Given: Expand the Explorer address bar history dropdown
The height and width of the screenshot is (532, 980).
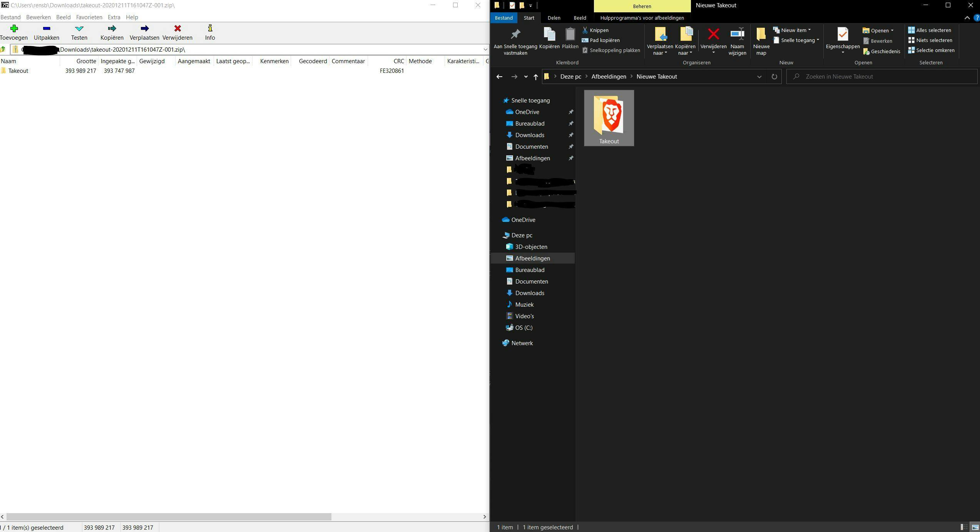Looking at the screenshot, I should click(759, 77).
